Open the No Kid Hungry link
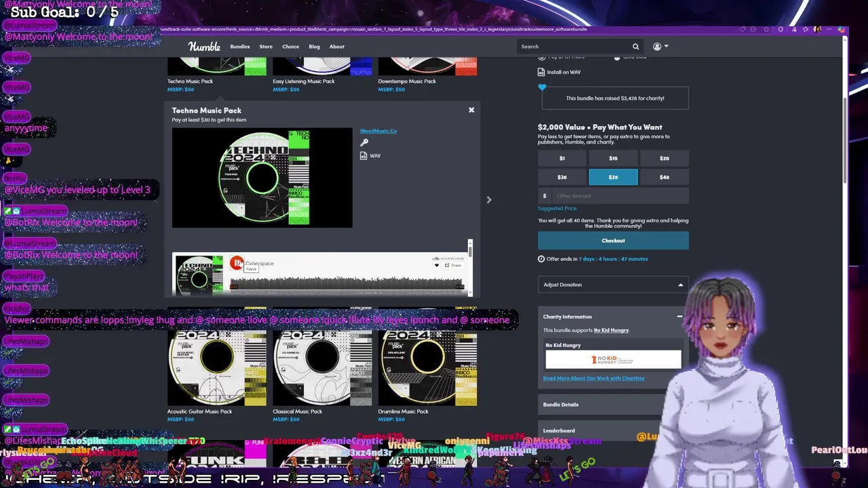The height and width of the screenshot is (488, 868). coord(611,330)
